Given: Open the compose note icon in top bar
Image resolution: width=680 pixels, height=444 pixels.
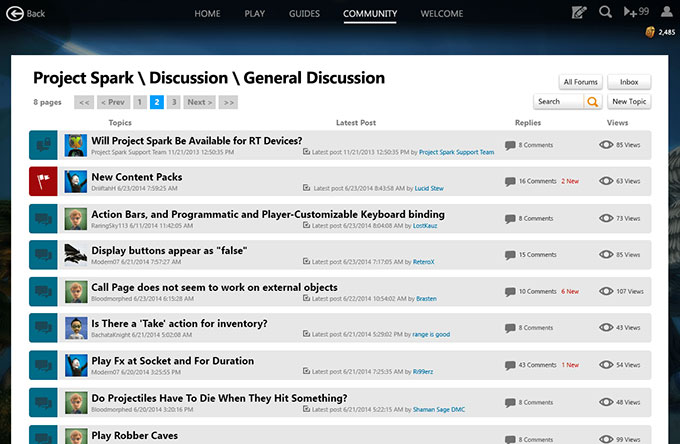Looking at the screenshot, I should (x=579, y=12).
